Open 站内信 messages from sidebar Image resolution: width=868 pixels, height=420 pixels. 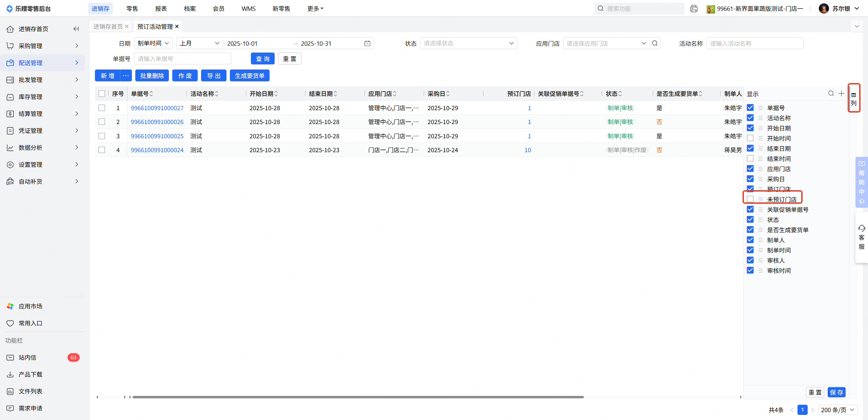coord(27,357)
